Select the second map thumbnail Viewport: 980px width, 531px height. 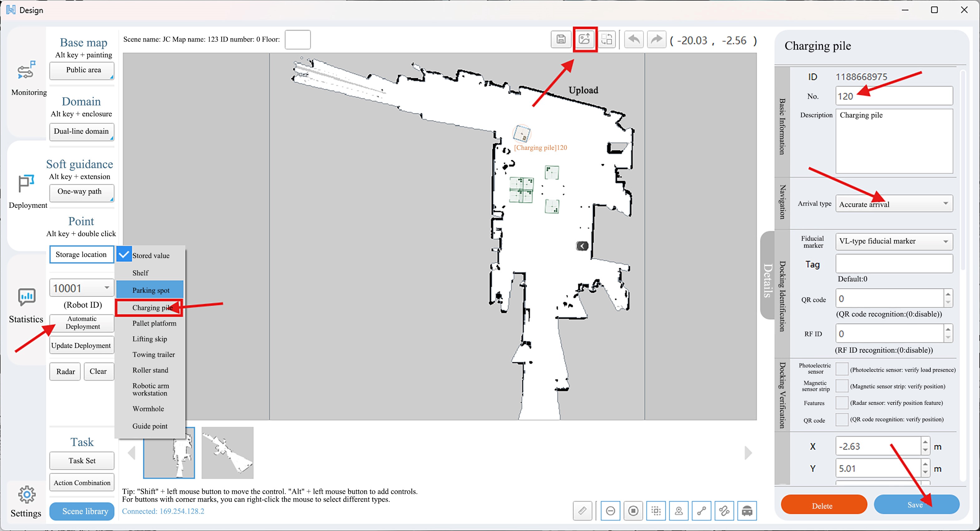(x=228, y=453)
